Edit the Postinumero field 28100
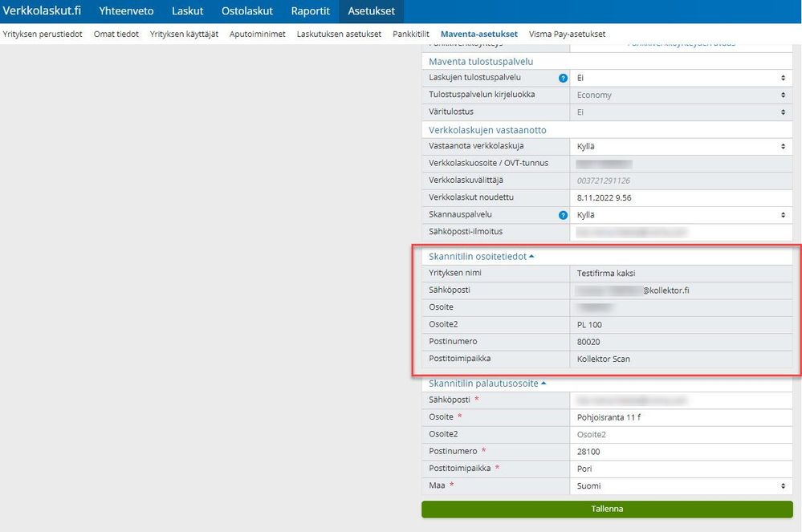Viewport: 802px width, 532px height. pyautogui.click(x=682, y=452)
